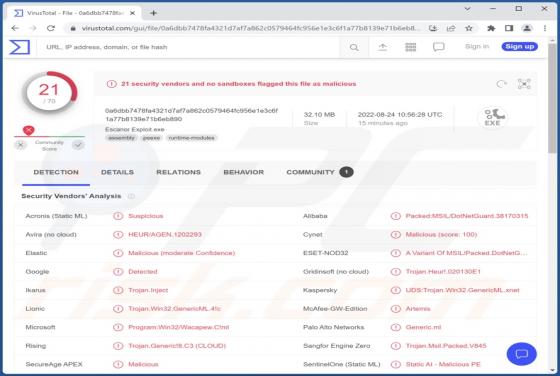Open the browser tab search chevron
Screen dimensions: 560x376
point(467,9)
